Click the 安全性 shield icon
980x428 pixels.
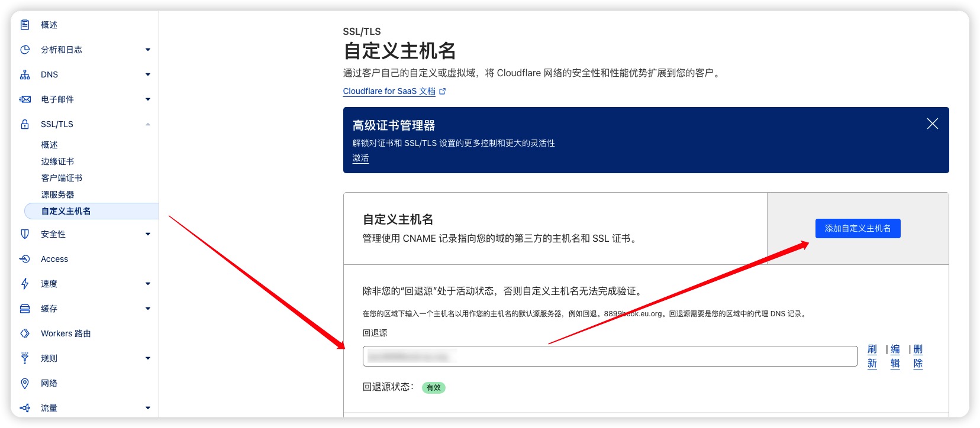tap(25, 234)
